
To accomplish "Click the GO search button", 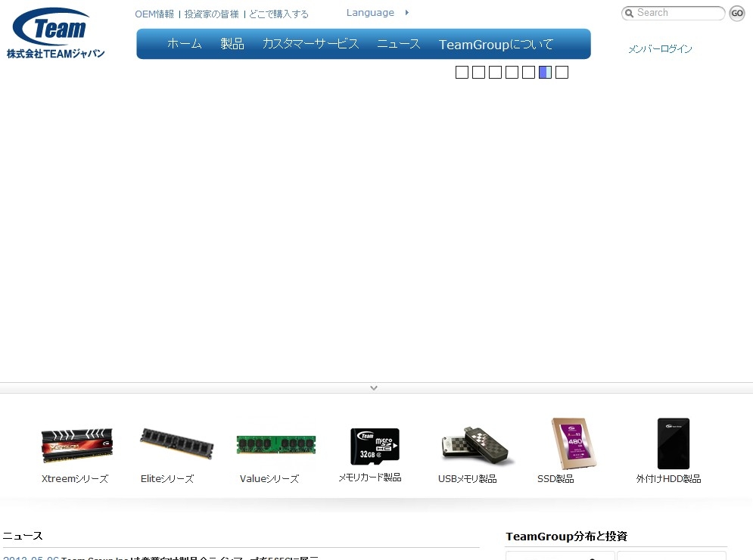I will click(737, 14).
